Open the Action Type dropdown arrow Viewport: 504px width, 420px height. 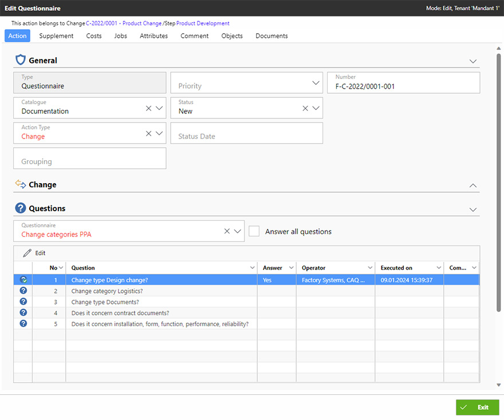pos(159,133)
